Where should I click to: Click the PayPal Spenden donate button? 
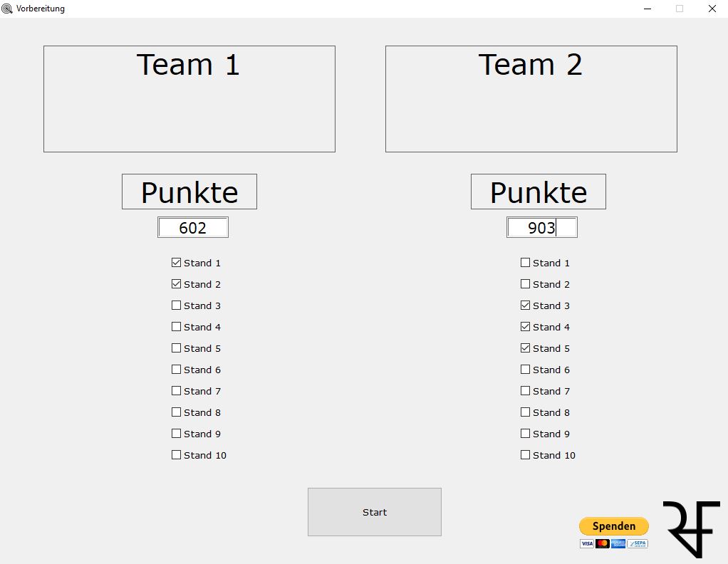point(613,526)
